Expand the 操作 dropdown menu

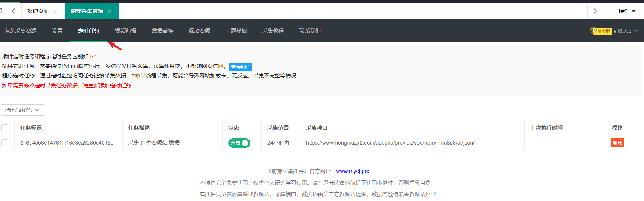coord(627,11)
